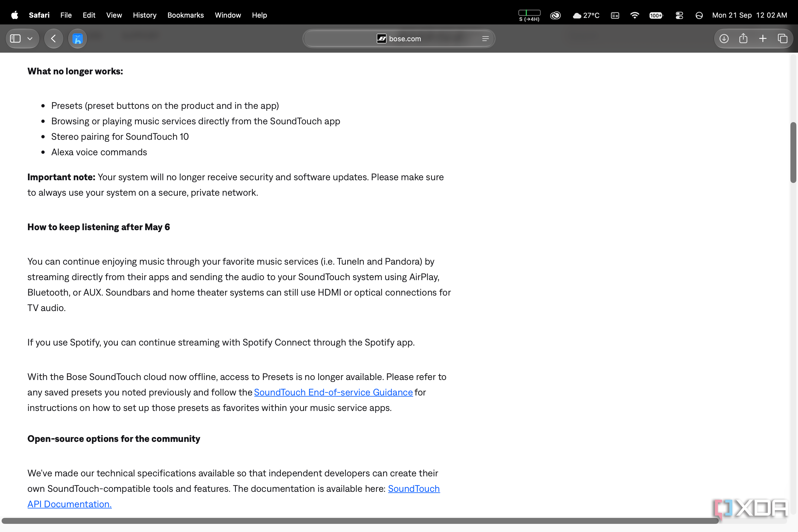Open the SoundTouch End-of-service Guidance link
This screenshot has width=798, height=532.
click(333, 392)
